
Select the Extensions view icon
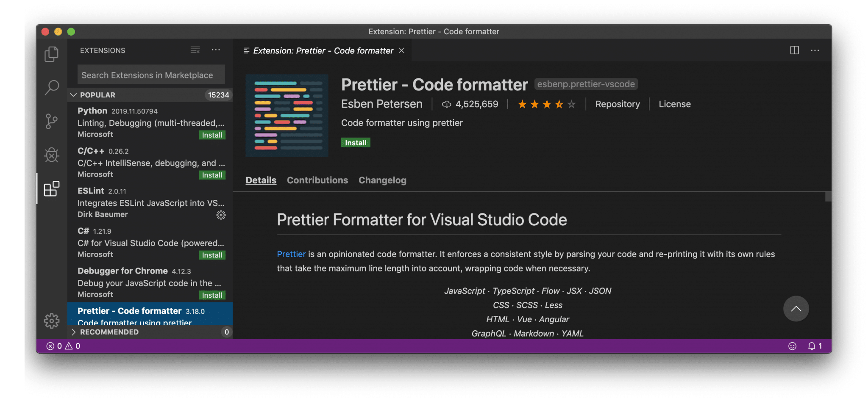coord(52,189)
